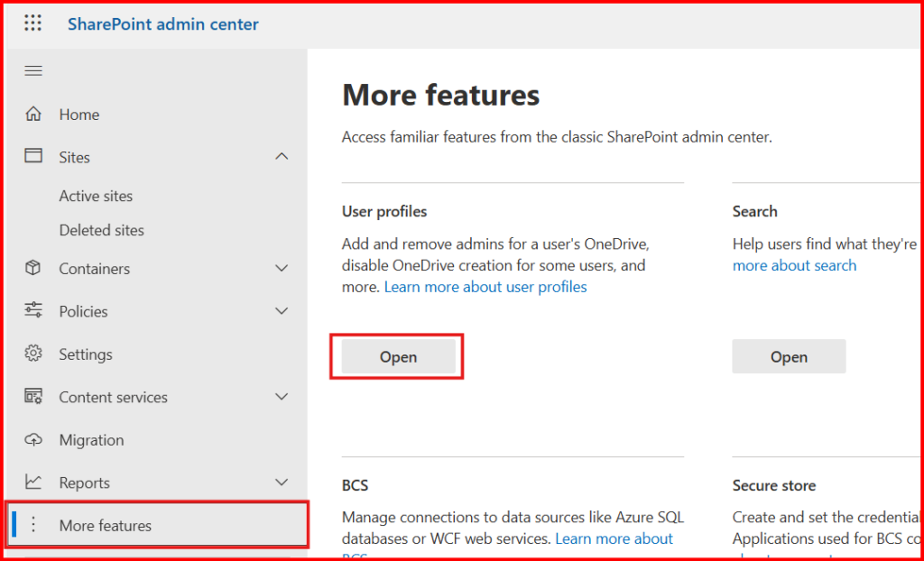Click the SharePoint admin center title
Viewport: 924px width, 561px height.
(162, 23)
